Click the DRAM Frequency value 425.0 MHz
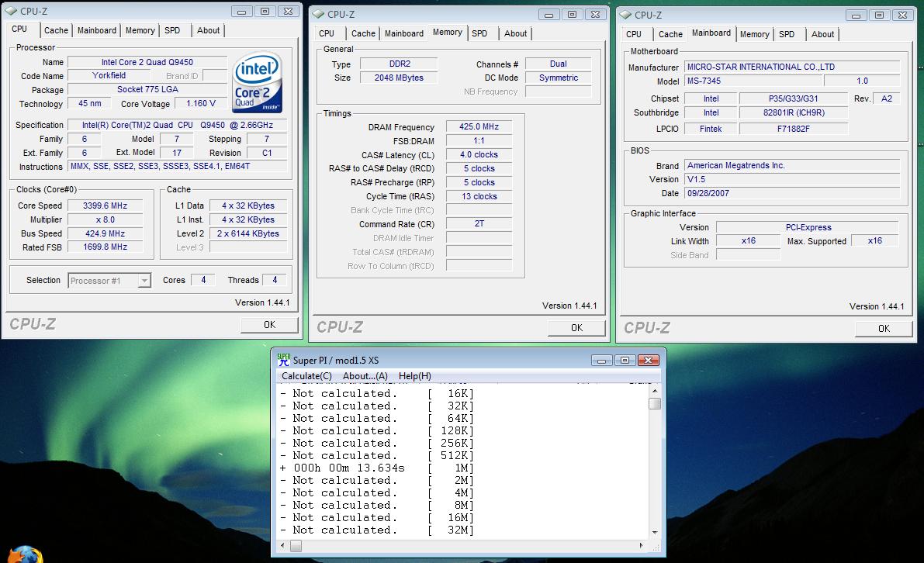924x563 pixels. [x=479, y=126]
